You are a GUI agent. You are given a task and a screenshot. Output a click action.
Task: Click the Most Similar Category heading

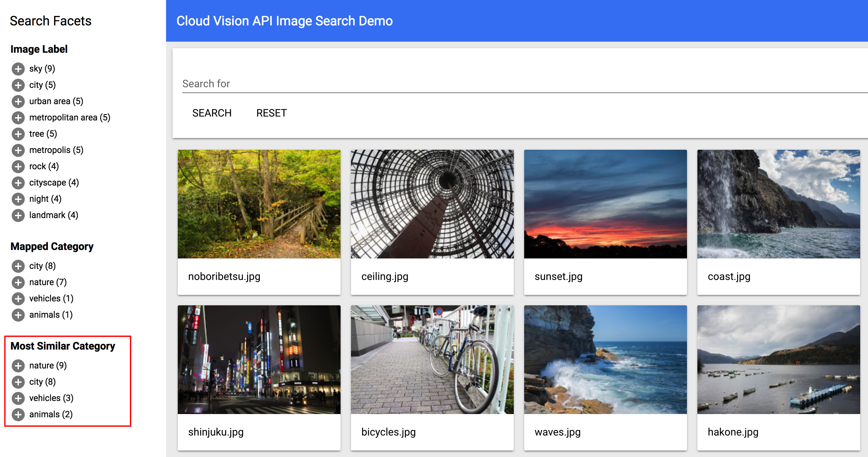pyautogui.click(x=63, y=346)
